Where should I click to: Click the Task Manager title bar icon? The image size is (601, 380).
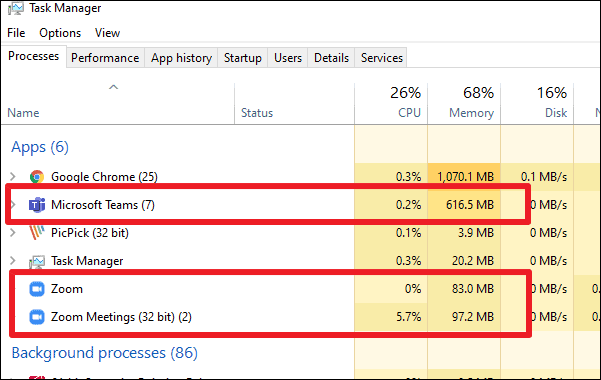(x=16, y=8)
